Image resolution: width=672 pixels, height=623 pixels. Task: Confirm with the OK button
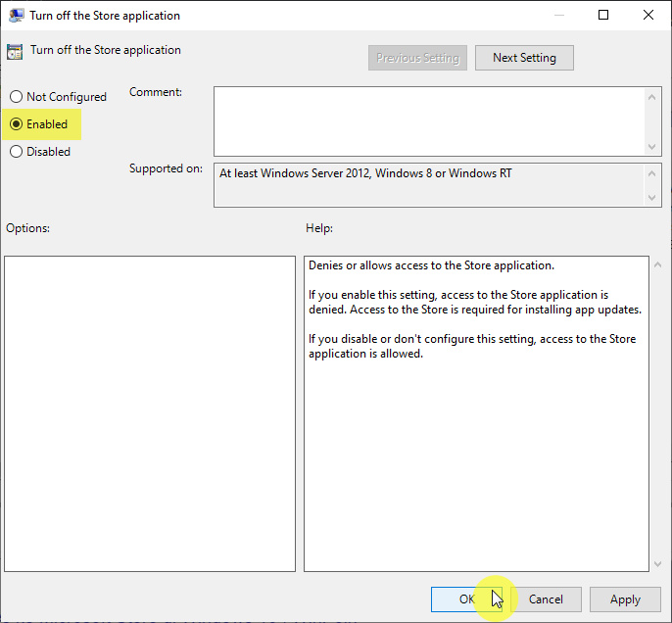pyautogui.click(x=466, y=599)
